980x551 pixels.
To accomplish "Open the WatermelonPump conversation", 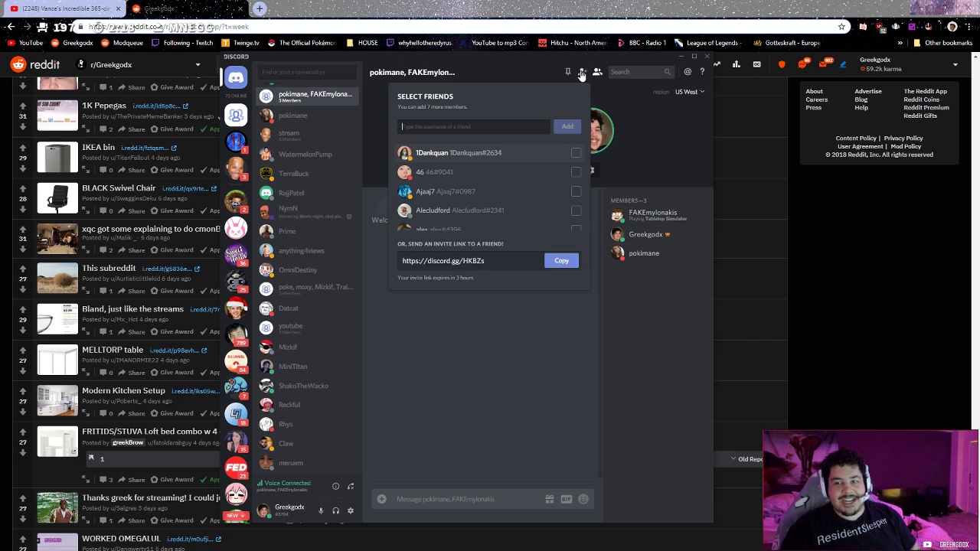I will pos(307,155).
